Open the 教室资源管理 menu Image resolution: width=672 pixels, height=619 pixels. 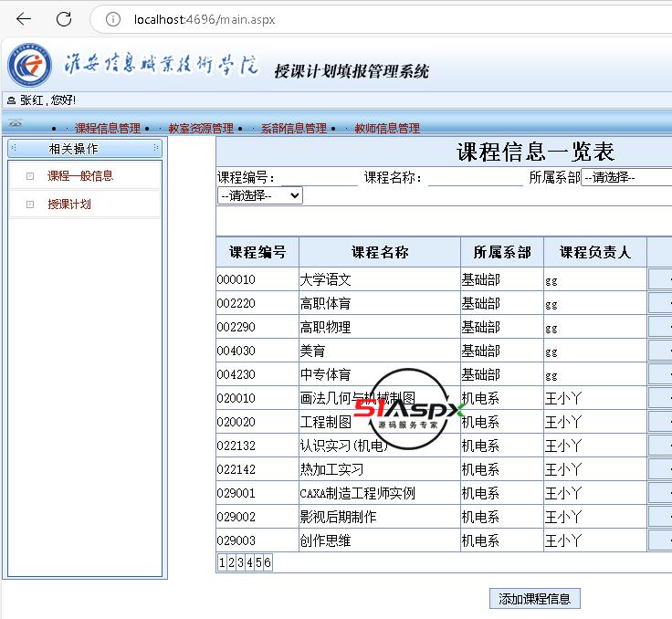coord(201,129)
